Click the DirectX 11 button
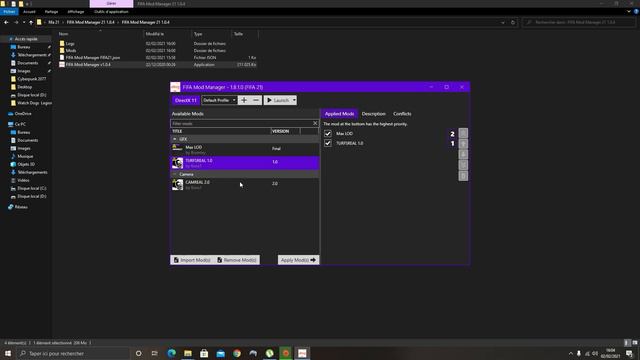 coord(185,100)
